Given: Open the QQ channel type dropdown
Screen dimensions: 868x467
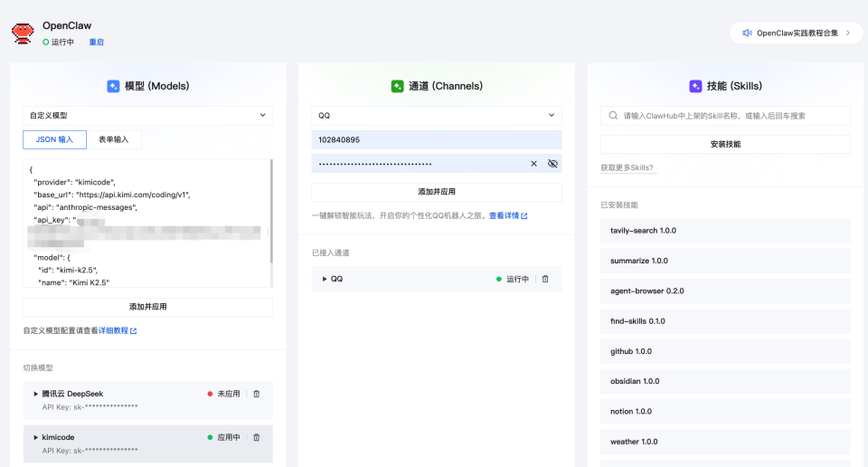Looking at the screenshot, I should 436,115.
